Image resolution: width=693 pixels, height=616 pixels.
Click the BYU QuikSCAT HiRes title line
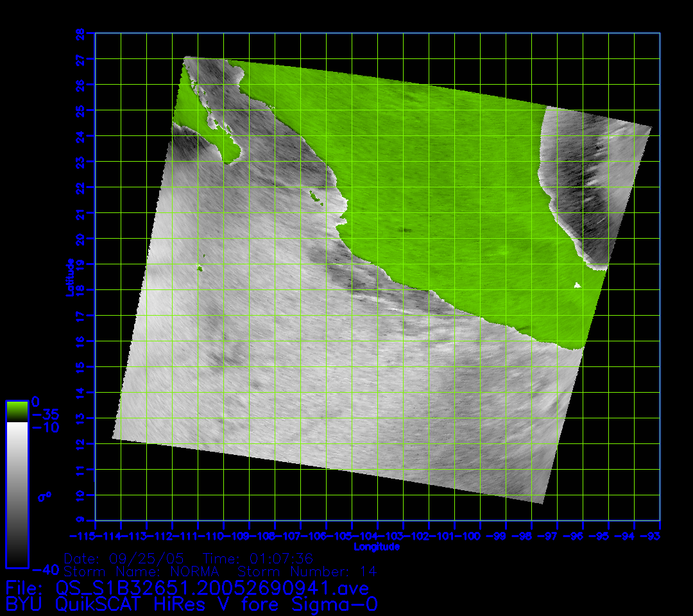191,604
